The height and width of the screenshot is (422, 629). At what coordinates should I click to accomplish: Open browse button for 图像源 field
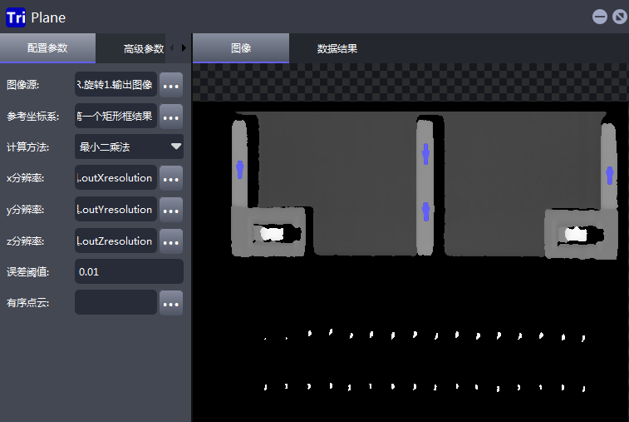[x=171, y=85]
